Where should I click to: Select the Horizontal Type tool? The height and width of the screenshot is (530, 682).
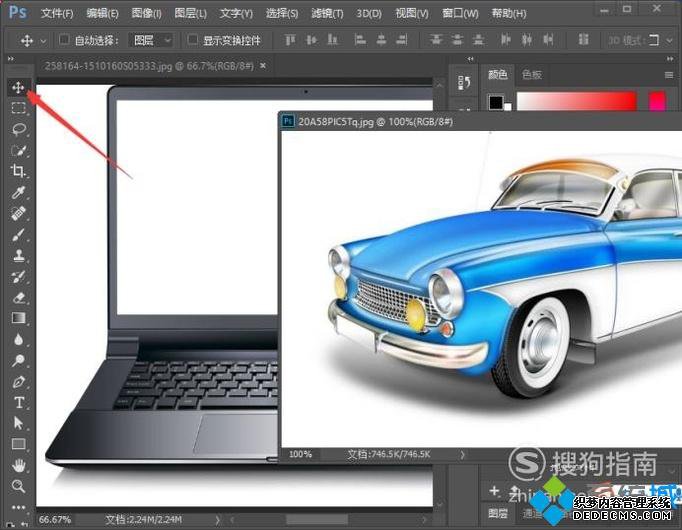(x=18, y=403)
